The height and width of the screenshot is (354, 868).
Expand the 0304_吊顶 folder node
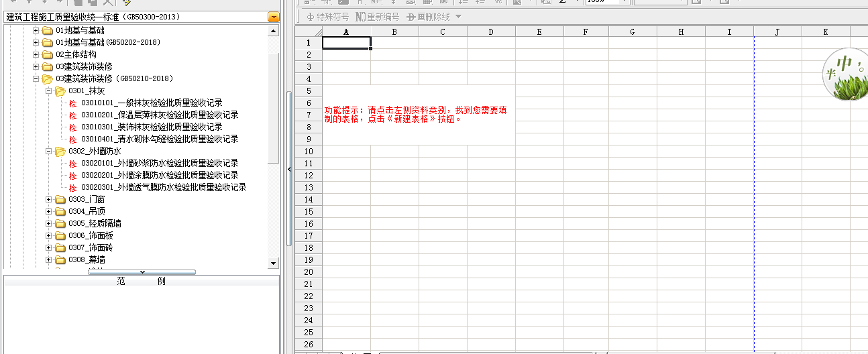pos(49,212)
